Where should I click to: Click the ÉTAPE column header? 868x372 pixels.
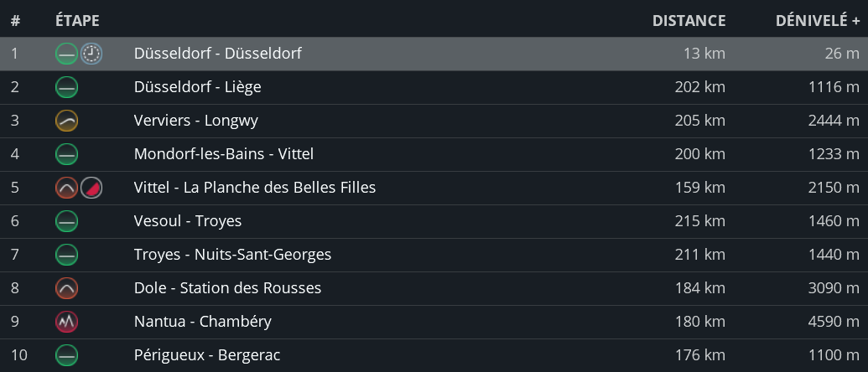[x=77, y=21]
